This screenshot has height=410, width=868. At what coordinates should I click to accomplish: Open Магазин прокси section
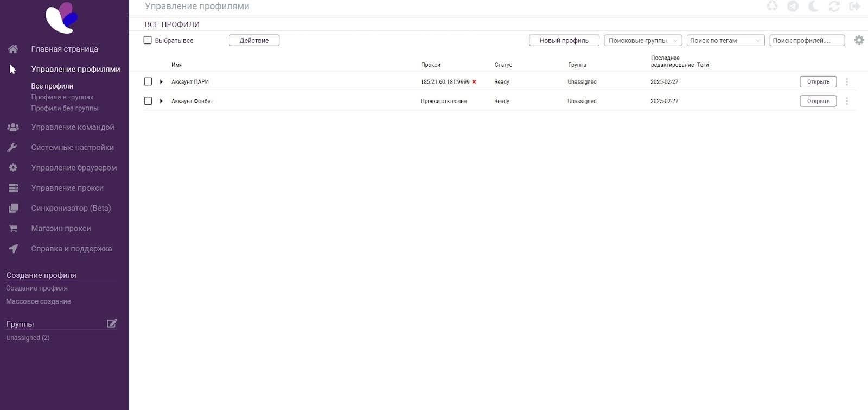coord(61,229)
